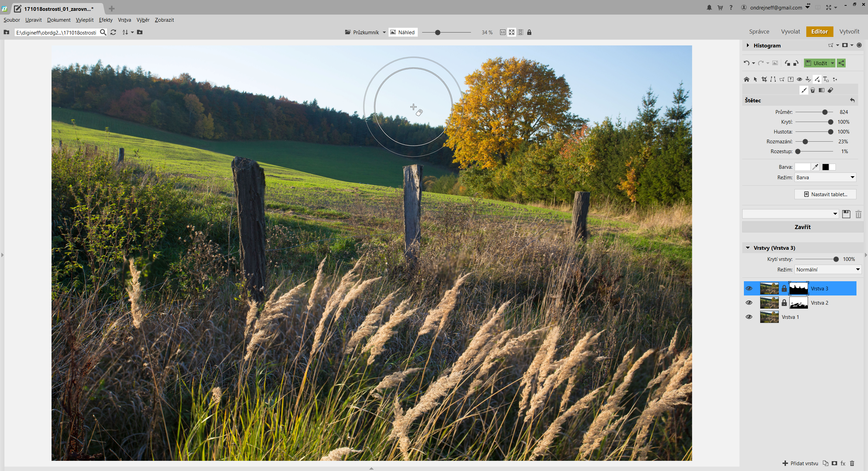Image resolution: width=868 pixels, height=471 pixels.
Task: Select the gradient tool
Action: click(x=821, y=90)
